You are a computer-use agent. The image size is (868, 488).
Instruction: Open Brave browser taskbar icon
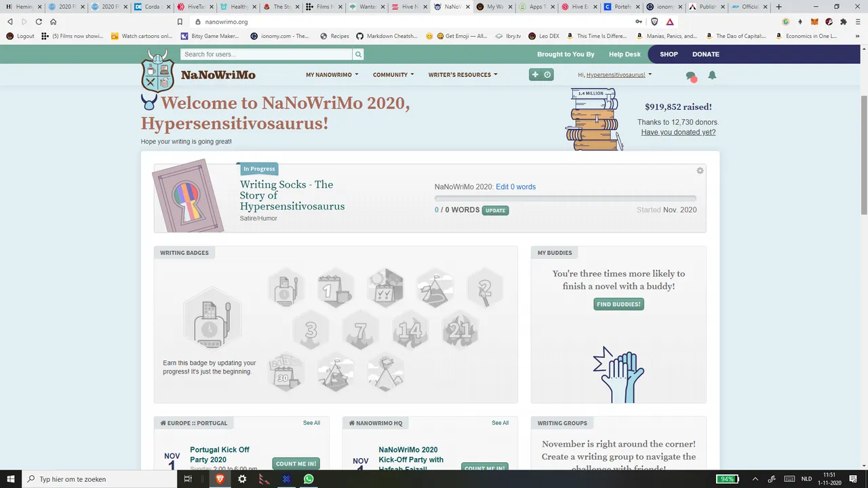pyautogui.click(x=220, y=479)
